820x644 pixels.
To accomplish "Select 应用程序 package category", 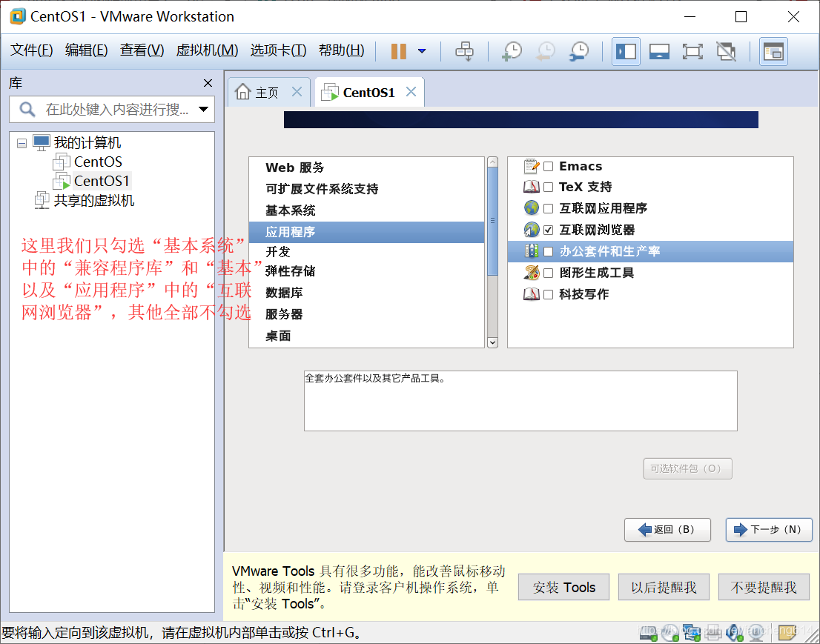I will pyautogui.click(x=366, y=232).
